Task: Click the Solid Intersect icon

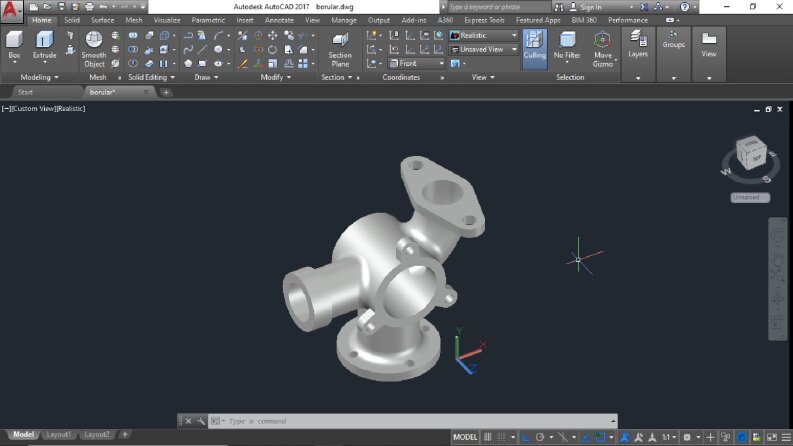Action: click(133, 64)
